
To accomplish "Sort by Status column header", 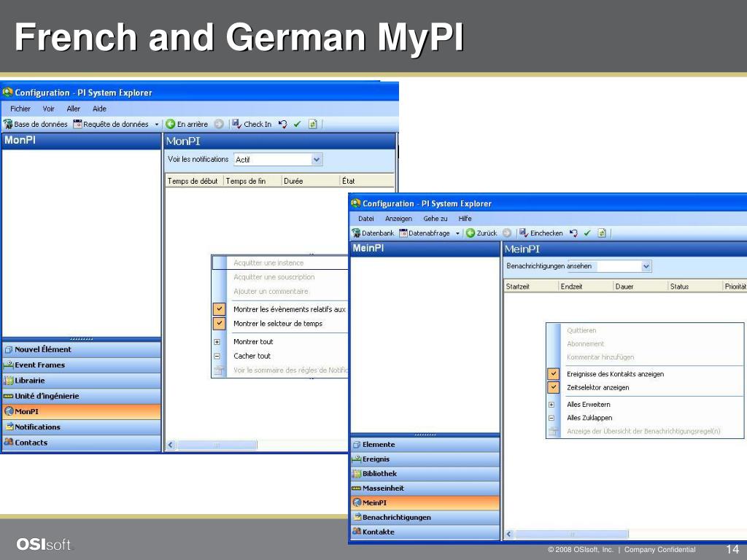I will [695, 286].
